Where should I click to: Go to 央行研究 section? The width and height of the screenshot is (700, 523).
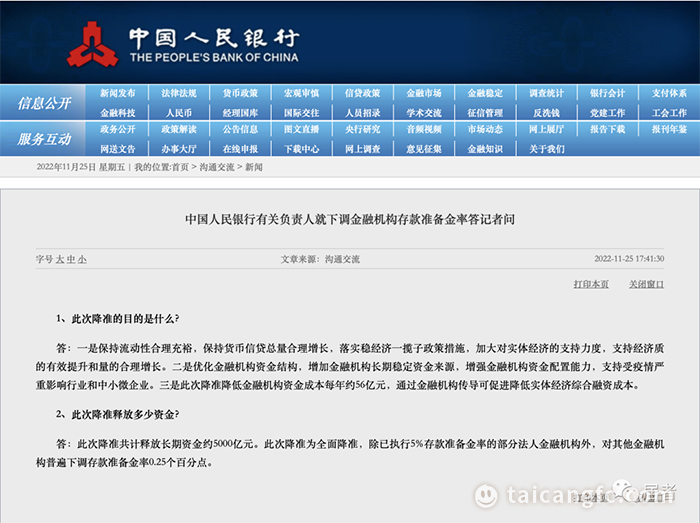coord(362,129)
